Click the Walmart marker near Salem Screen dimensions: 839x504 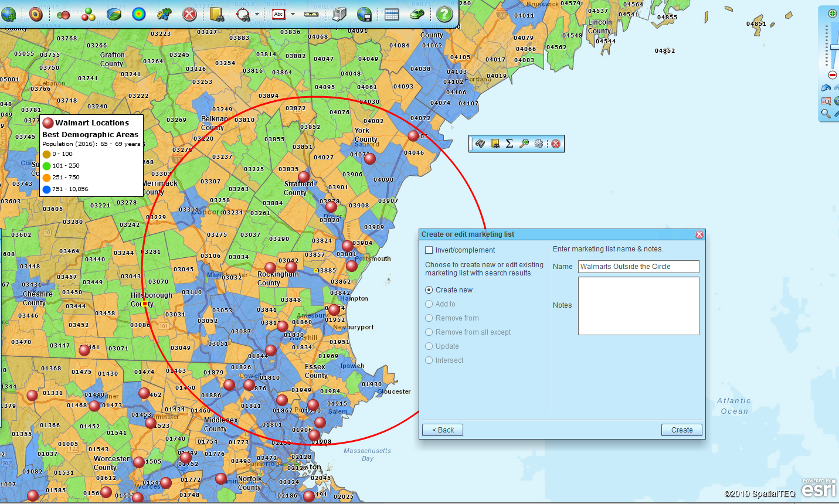point(320,422)
